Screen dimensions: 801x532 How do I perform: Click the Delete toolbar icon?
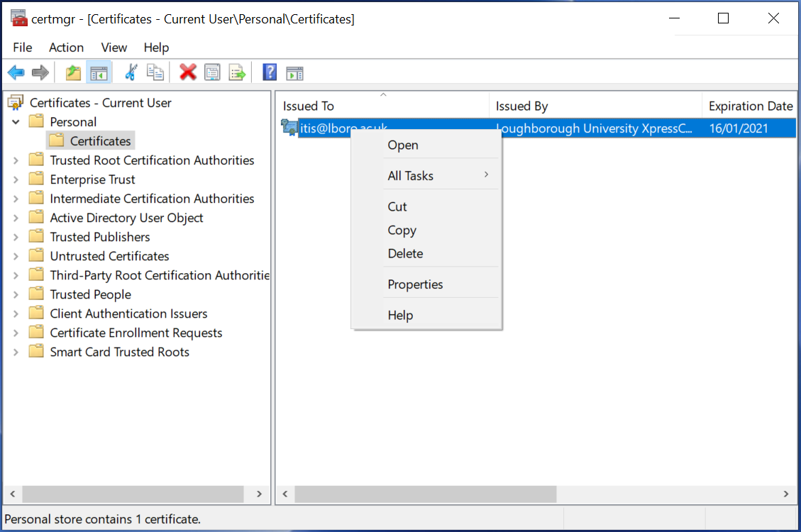click(187, 72)
